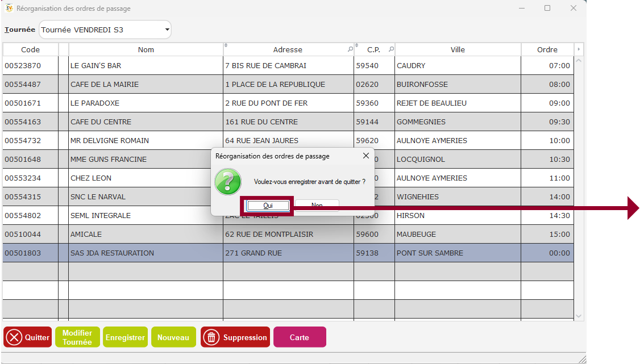Select row SAS JDA RESTAURATION
The height and width of the screenshot is (364, 644).
coord(288,253)
